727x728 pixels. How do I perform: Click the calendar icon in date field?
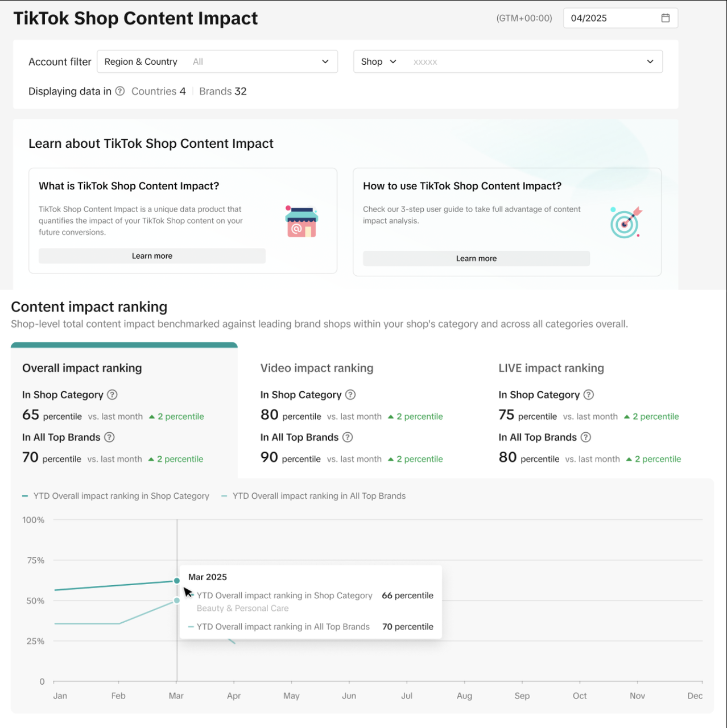(665, 18)
